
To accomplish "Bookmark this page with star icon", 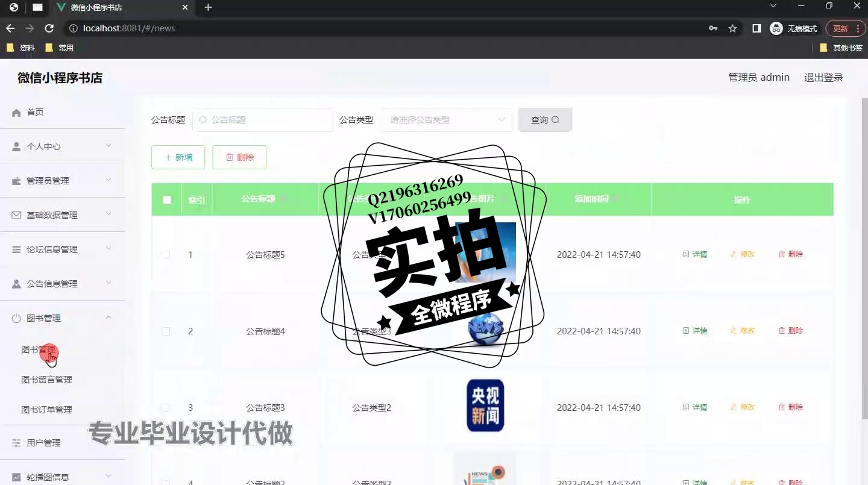I will tap(733, 28).
